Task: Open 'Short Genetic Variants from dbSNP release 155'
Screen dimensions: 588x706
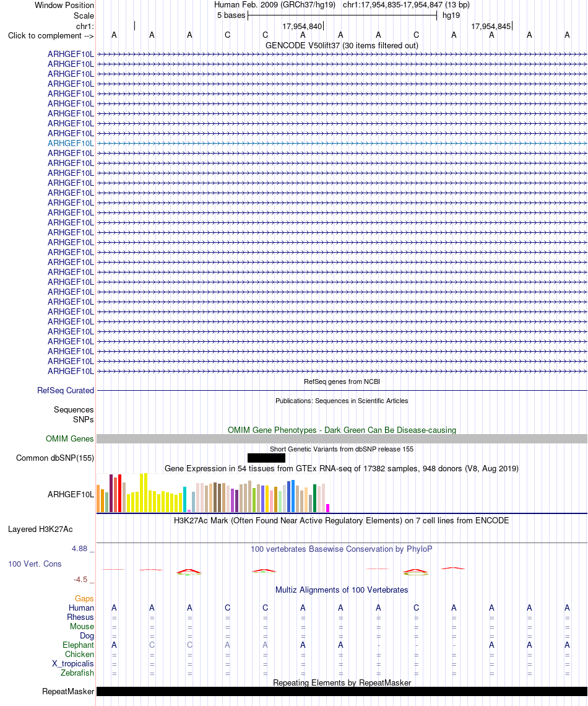Action: pyautogui.click(x=342, y=449)
